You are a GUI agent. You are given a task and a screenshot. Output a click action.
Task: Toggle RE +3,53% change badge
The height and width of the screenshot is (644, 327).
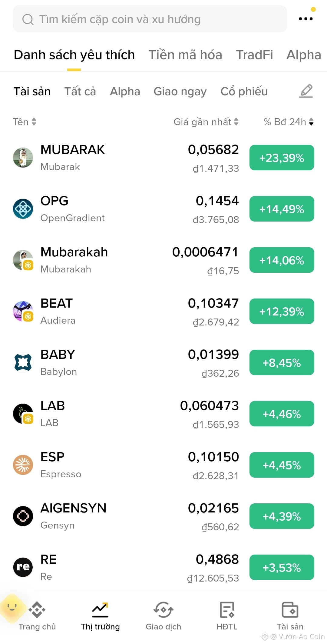[282, 567]
